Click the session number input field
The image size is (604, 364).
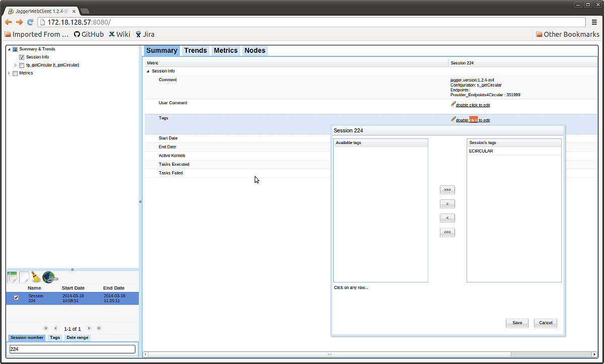(72, 349)
